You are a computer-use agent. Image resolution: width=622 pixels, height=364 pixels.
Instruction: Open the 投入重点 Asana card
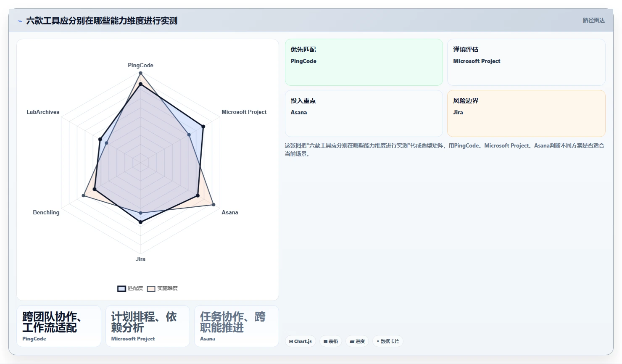tap(364, 113)
